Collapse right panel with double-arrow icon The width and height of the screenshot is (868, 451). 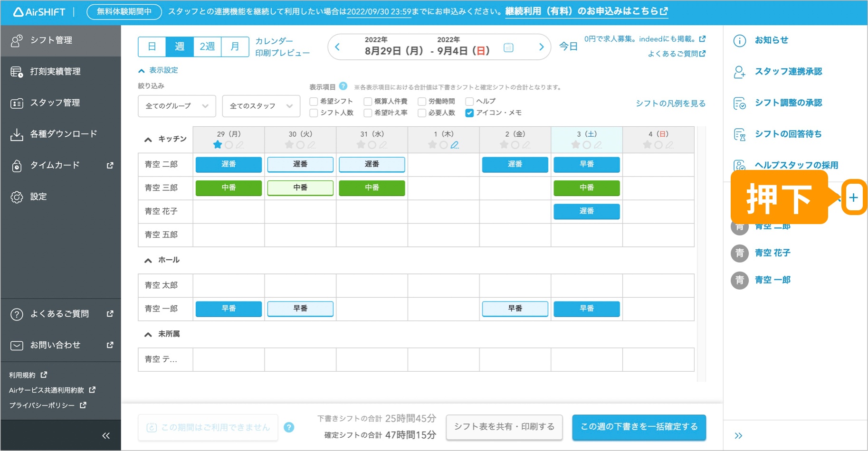[738, 435]
